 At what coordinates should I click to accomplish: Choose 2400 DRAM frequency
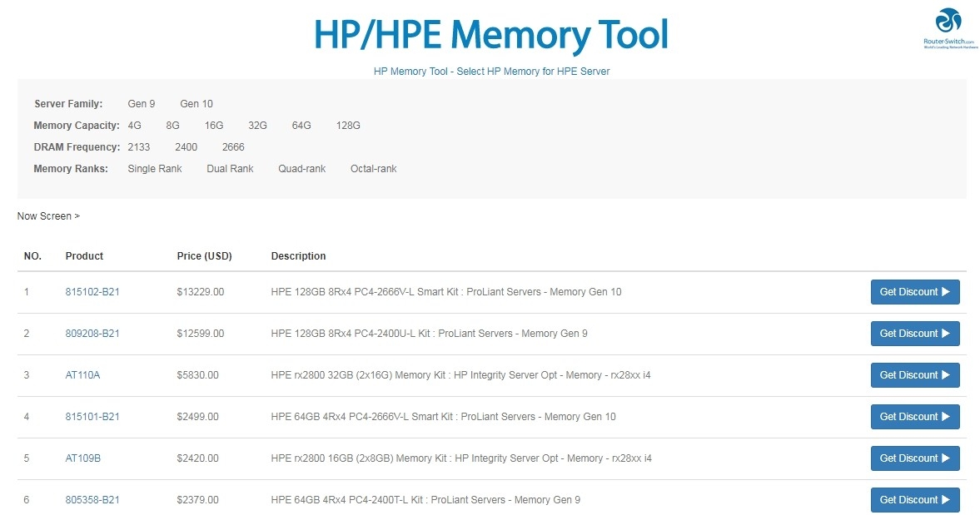[187, 147]
